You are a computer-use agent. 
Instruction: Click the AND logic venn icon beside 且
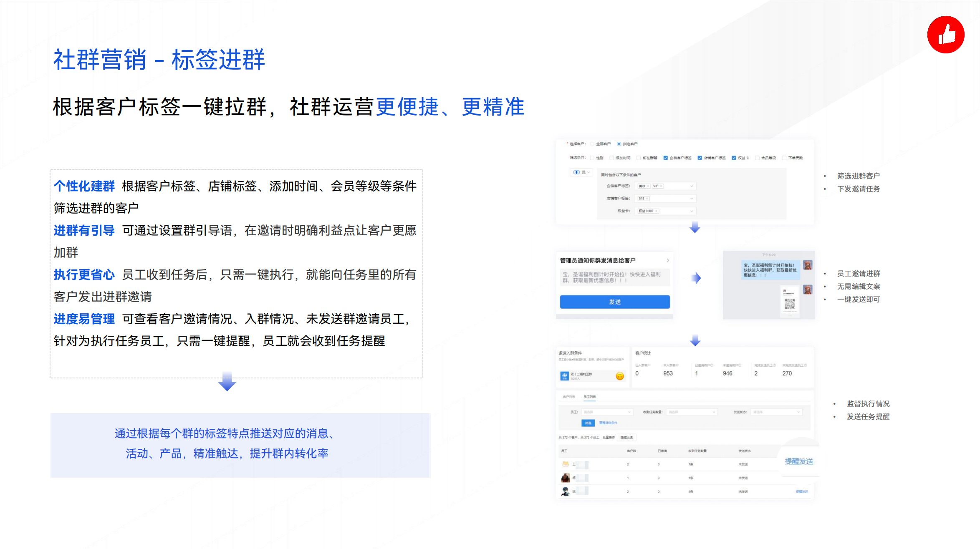click(x=577, y=172)
